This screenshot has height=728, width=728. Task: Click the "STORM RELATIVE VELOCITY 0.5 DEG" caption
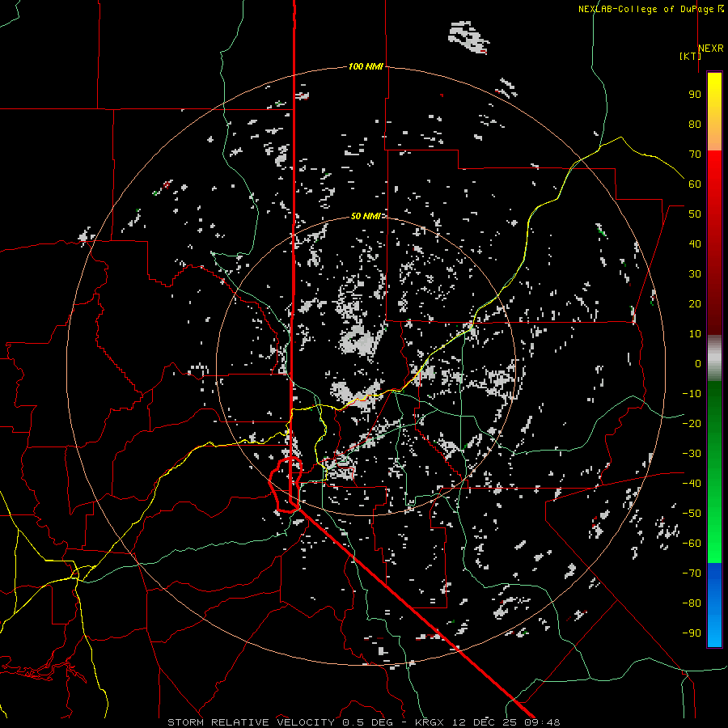click(x=280, y=722)
